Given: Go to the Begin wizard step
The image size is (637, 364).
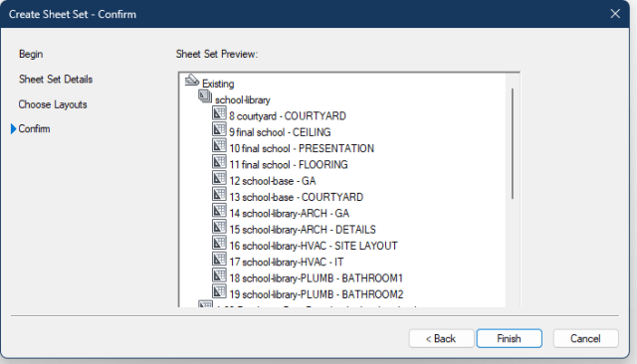Looking at the screenshot, I should point(31,54).
